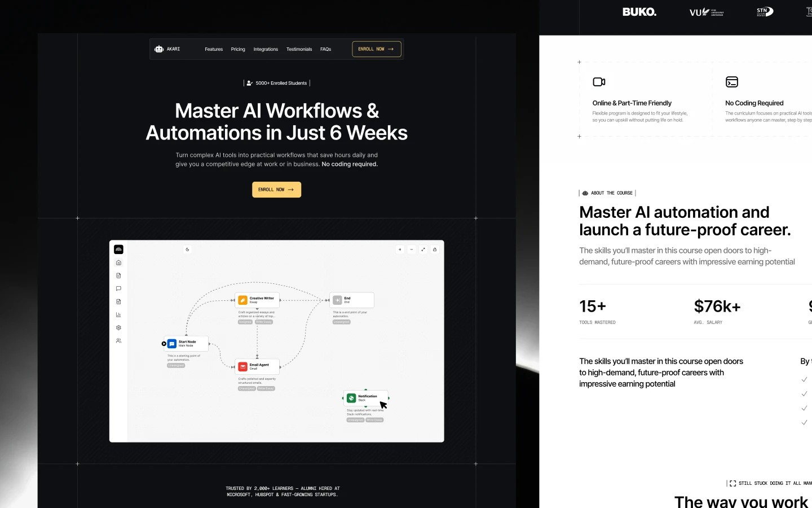Click the outlined Enroll Now navbar button
The width and height of the screenshot is (812, 508).
(x=377, y=49)
